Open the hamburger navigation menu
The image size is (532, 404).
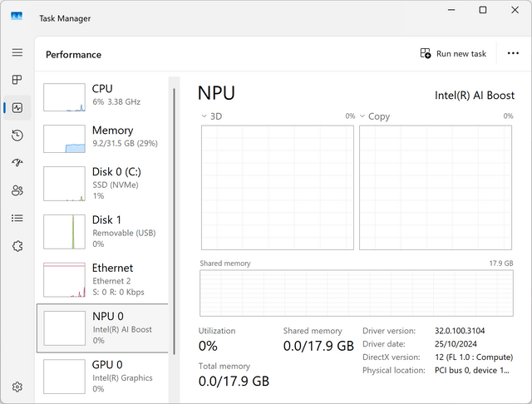17,52
